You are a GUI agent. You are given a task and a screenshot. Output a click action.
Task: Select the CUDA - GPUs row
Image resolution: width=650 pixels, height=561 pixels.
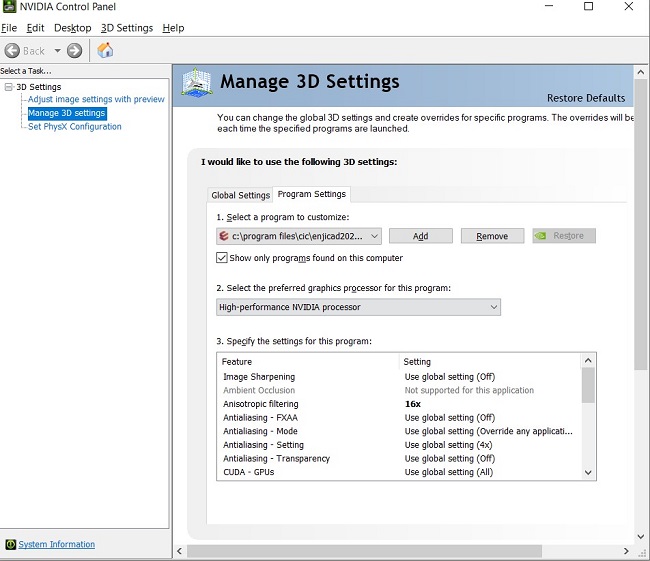(x=398, y=472)
